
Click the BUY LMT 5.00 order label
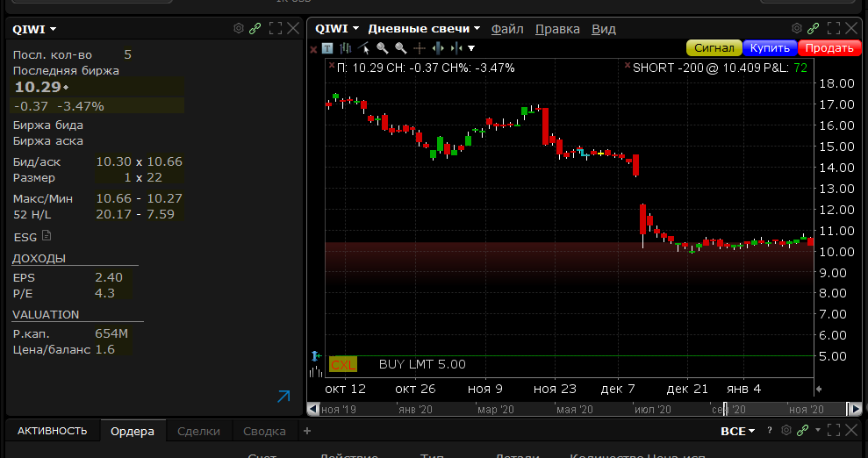pos(422,364)
